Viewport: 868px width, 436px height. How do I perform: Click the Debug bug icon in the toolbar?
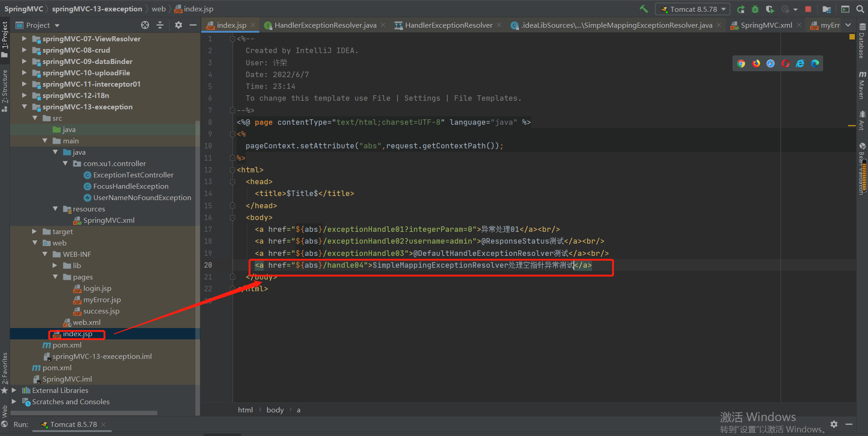(755, 9)
